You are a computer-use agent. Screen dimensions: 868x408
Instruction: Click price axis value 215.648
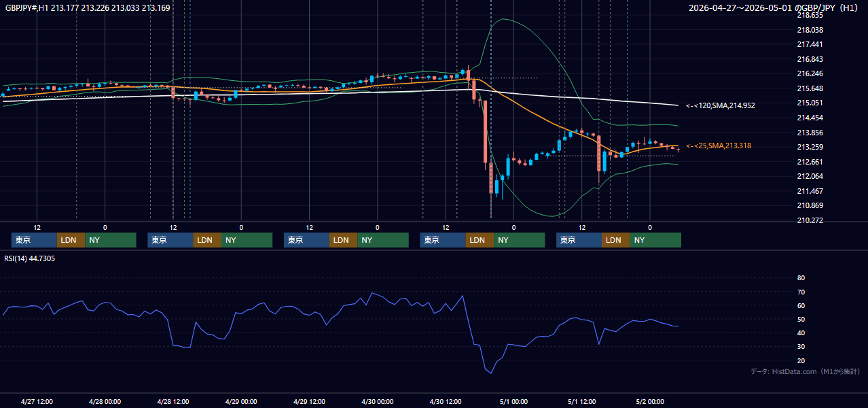coord(810,88)
